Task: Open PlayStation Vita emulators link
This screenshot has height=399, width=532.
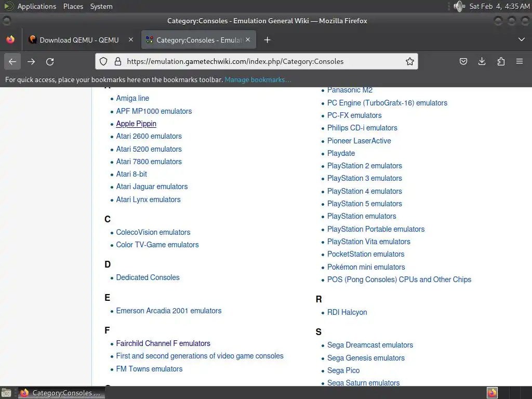Action: coord(368,242)
